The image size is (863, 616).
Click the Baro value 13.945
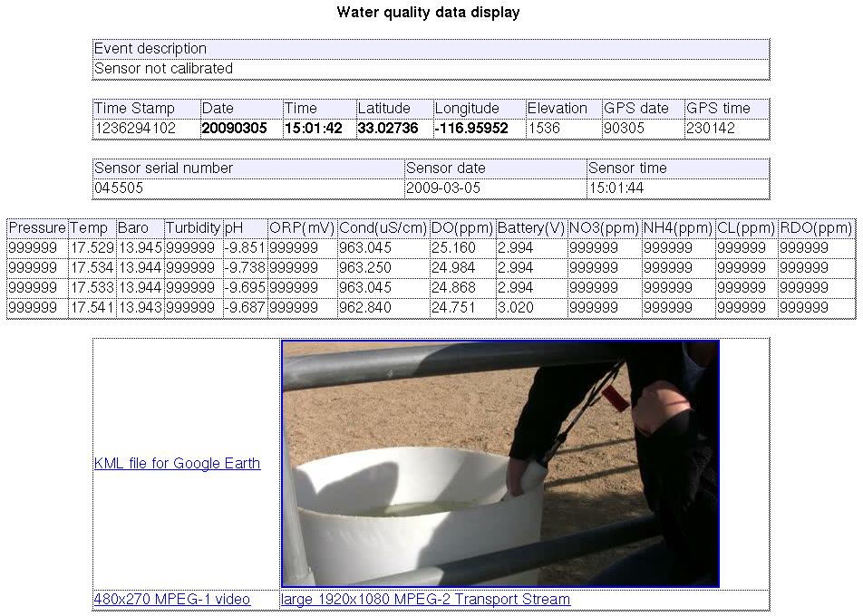140,247
